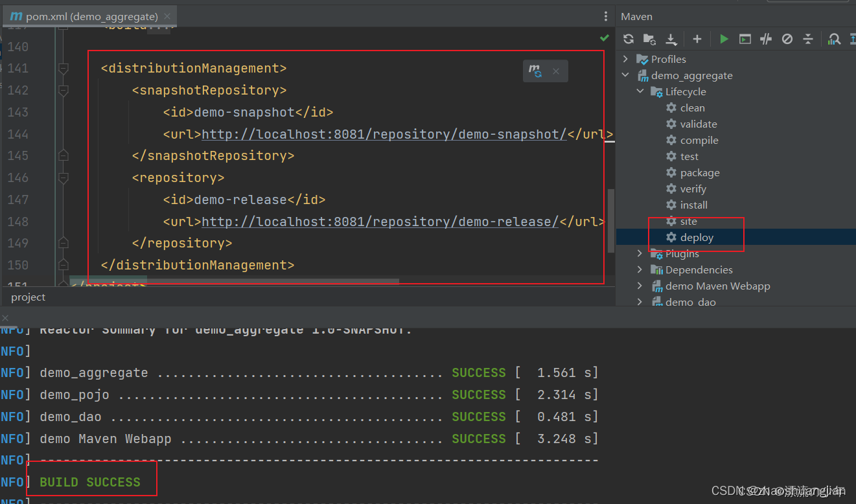Viewport: 856px width, 504px height.
Task: Click the editor vertical scrollbar thumb
Action: (x=610, y=220)
